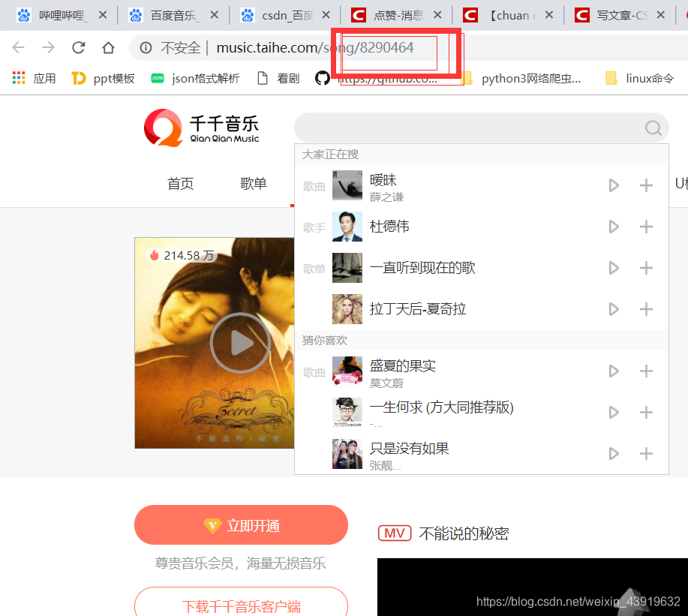Play 一生何求 (方大同推荐版)
The image size is (688, 616).
click(614, 413)
